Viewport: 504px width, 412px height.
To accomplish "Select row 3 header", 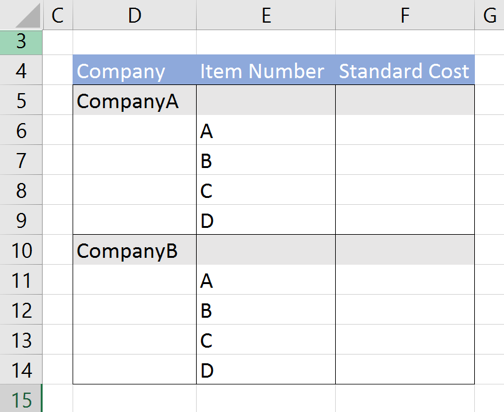I will point(21,42).
